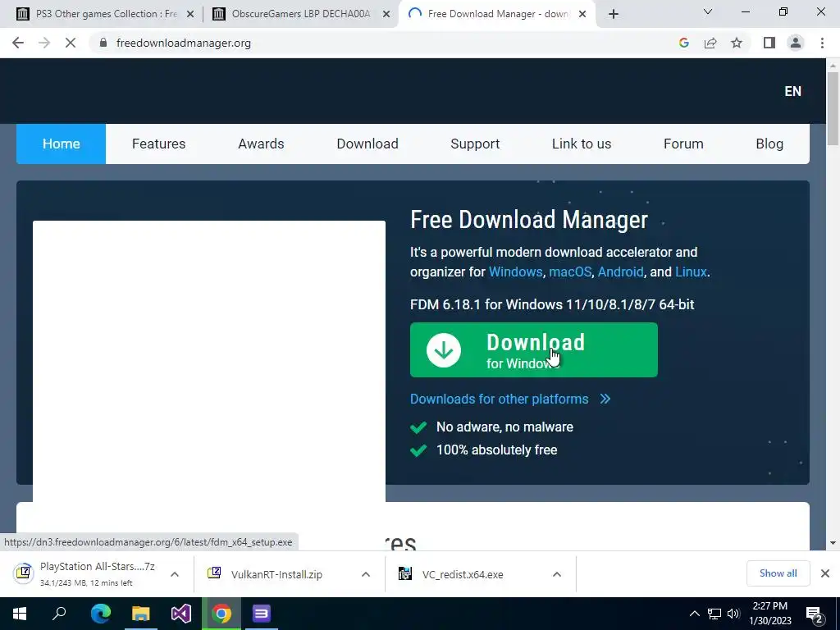
Task: Open Downloads for other platforms link
Action: (510, 399)
